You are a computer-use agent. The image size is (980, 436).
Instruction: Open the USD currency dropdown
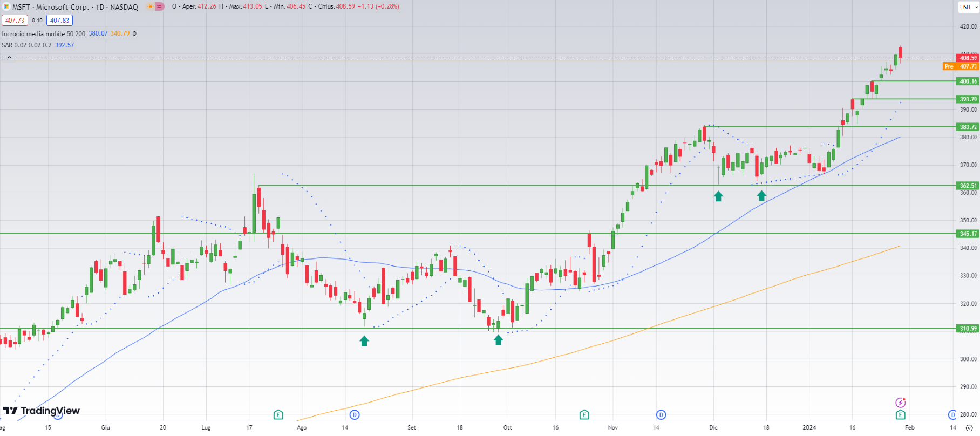point(968,7)
